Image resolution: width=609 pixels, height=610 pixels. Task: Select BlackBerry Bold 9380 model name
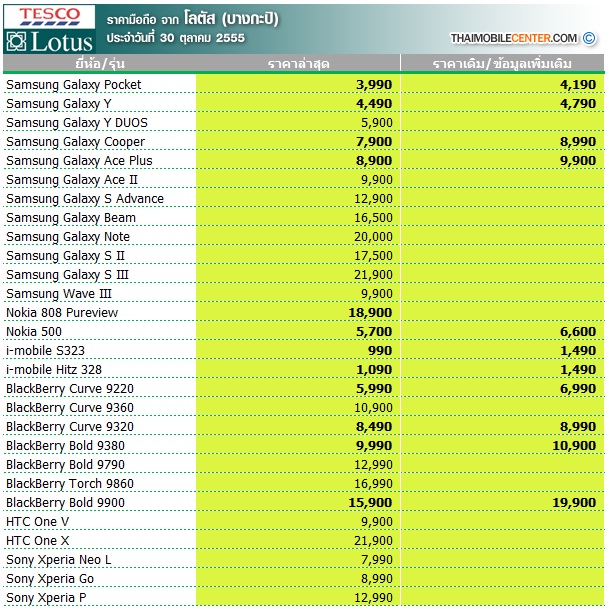pyautogui.click(x=65, y=445)
